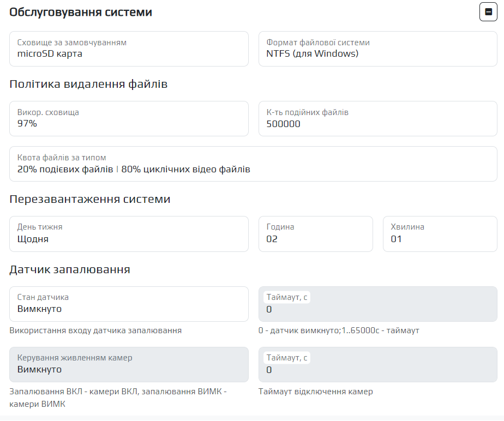
Task: Open the Формат файлової системи dropdown
Action: 377,49
